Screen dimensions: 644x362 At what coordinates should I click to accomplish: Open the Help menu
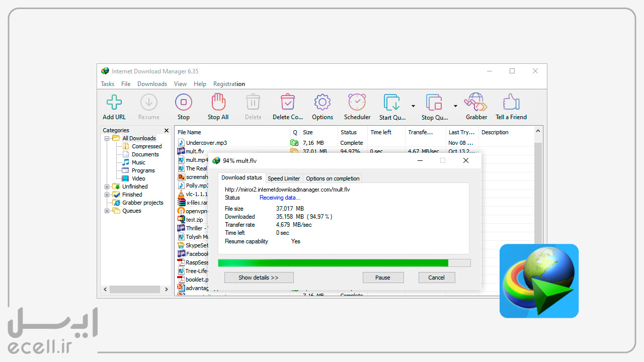[200, 84]
